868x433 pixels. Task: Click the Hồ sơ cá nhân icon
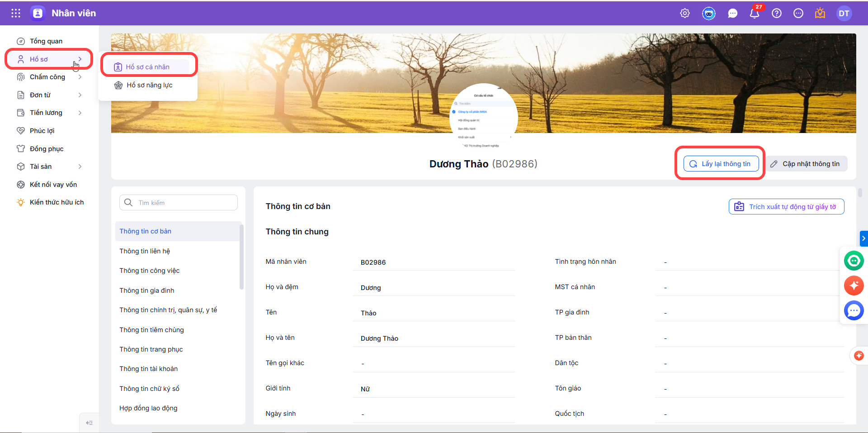point(118,67)
